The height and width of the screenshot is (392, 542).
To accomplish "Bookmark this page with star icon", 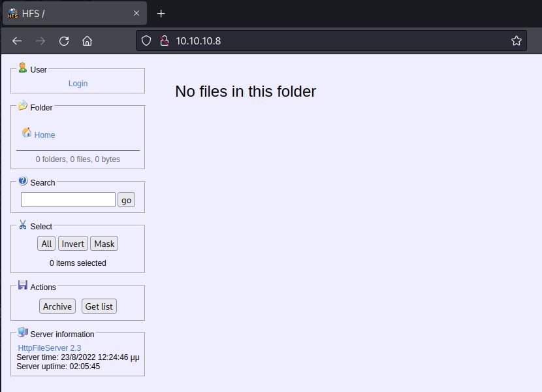I will tap(516, 41).
